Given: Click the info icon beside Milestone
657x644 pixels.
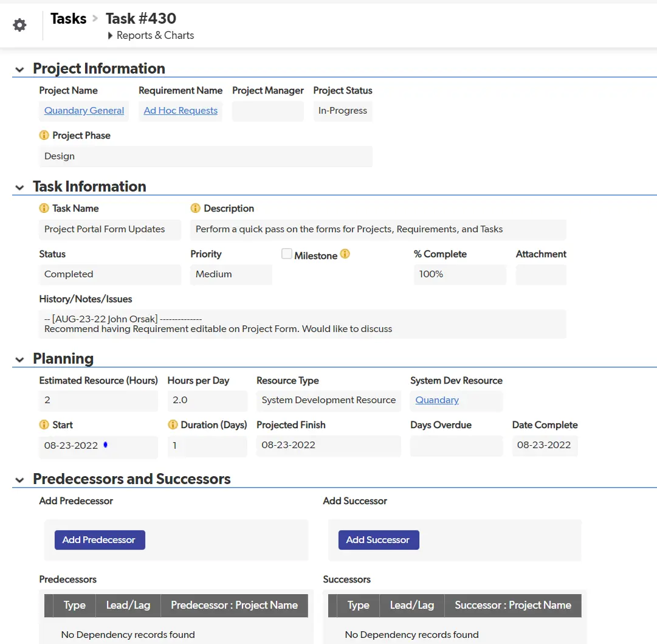Looking at the screenshot, I should pyautogui.click(x=345, y=254).
